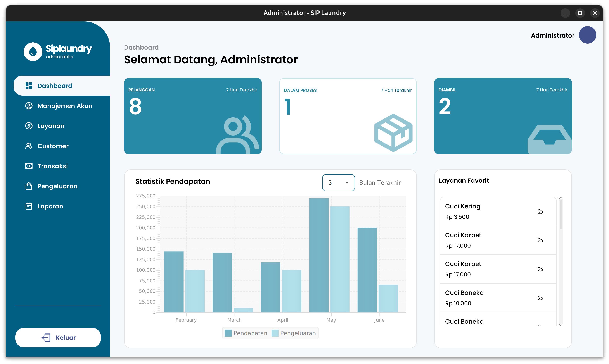The image size is (609, 364).
Task: Click the logout arrow icon beside Keluar
Action: point(46,338)
